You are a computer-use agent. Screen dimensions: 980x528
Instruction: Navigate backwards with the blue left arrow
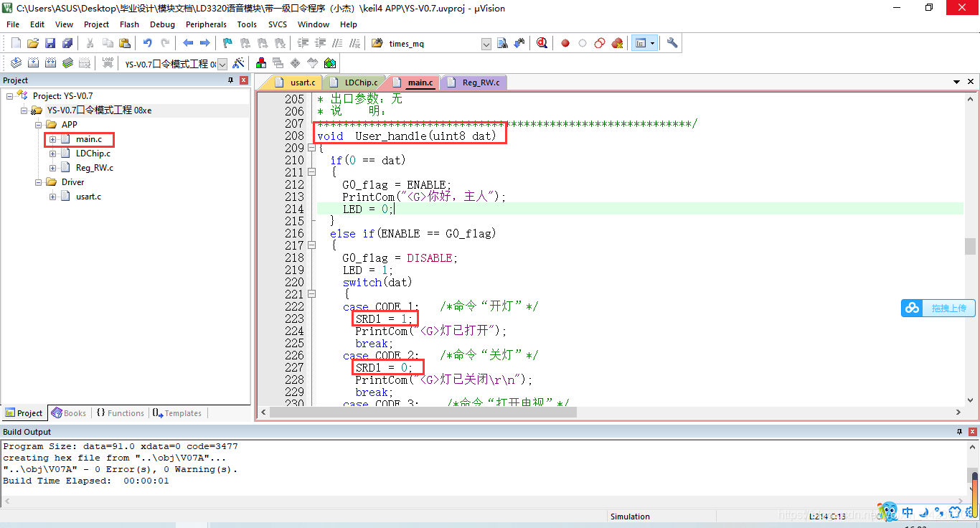188,43
